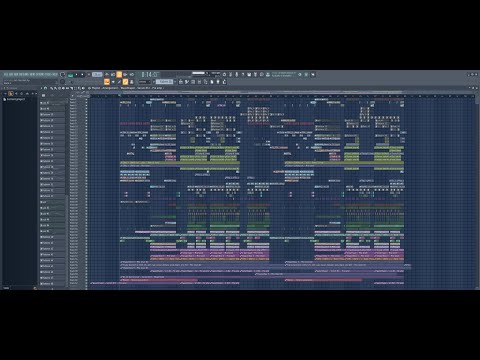Click the picker panel menu icon above patterns
Image resolution: width=480 pixels, height=360 pixels.
(x=43, y=95)
